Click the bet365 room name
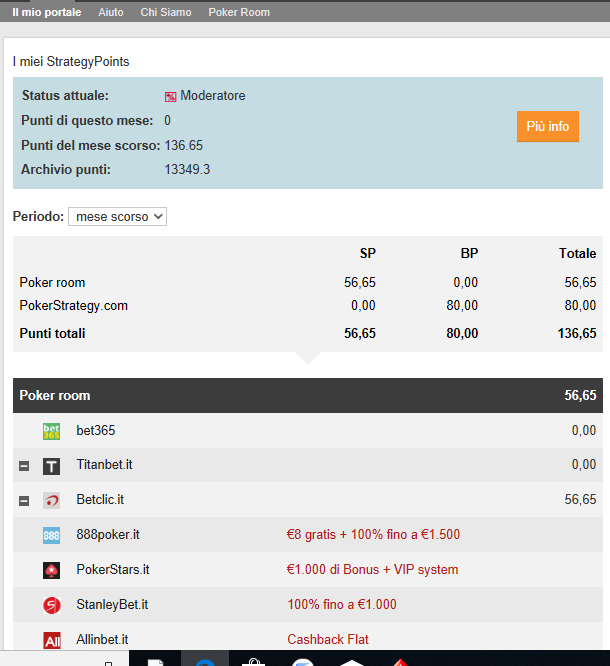The height and width of the screenshot is (666, 610). point(96,430)
